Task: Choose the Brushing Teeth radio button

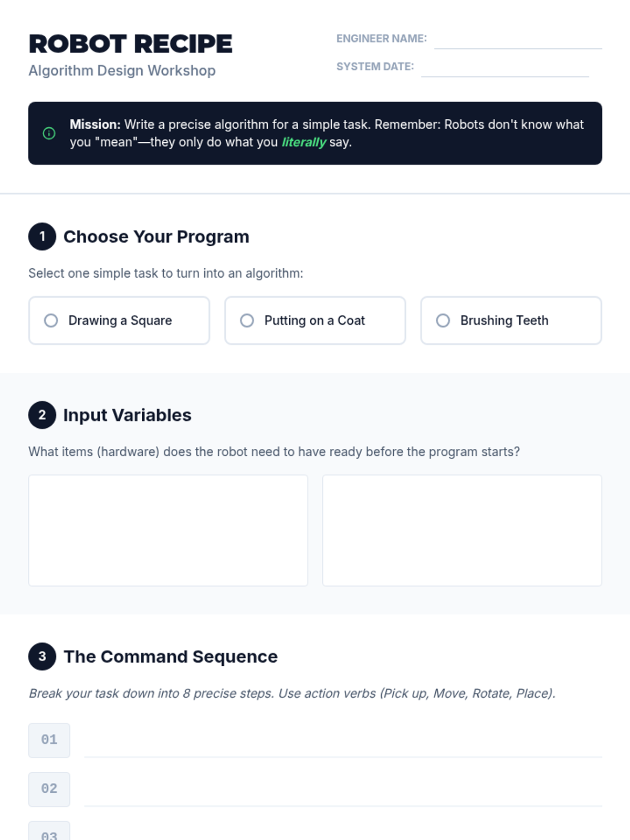Action: click(443, 320)
